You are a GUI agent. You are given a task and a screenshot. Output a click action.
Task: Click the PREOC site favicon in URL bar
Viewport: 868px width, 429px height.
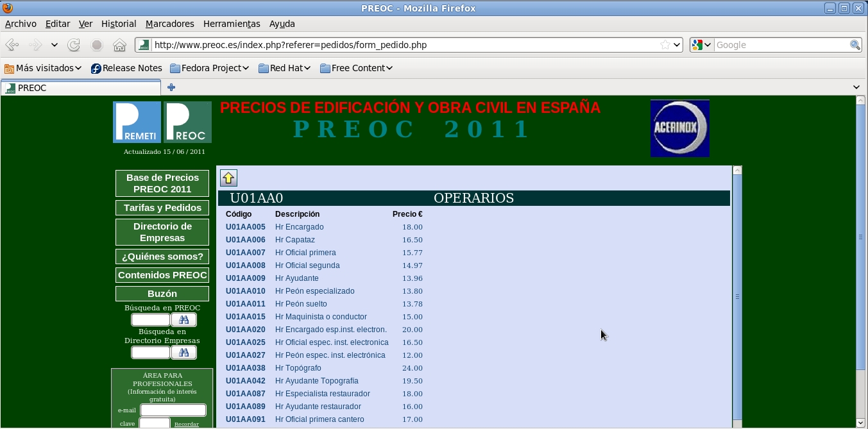pyautogui.click(x=144, y=45)
